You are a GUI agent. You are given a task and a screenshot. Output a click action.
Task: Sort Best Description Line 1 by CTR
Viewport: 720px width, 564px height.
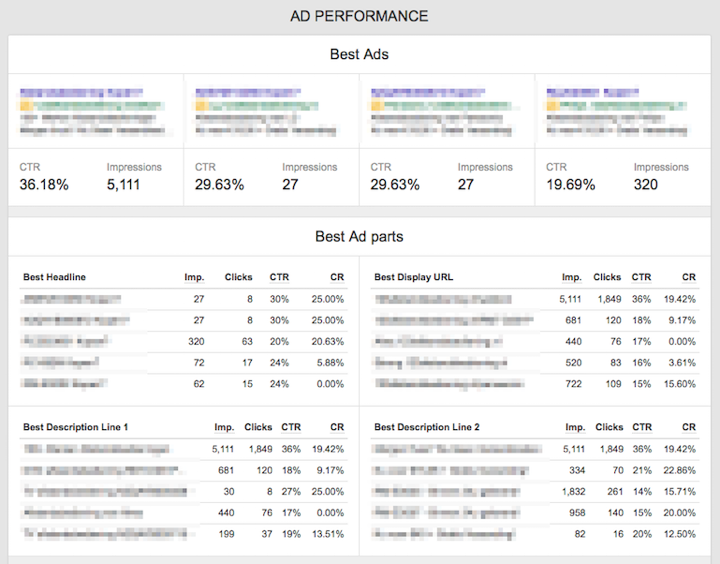(x=291, y=427)
